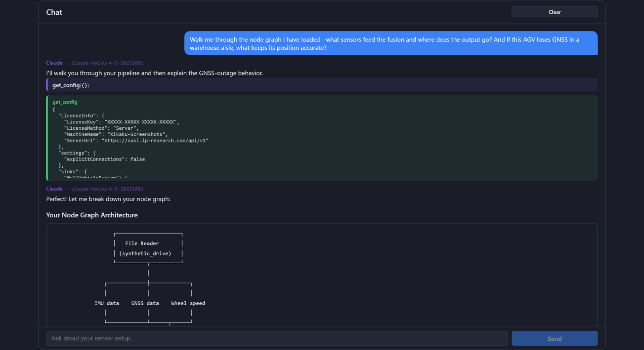Click the "MachineName" line in JSON output
The height and width of the screenshot is (350, 644).
point(116,134)
